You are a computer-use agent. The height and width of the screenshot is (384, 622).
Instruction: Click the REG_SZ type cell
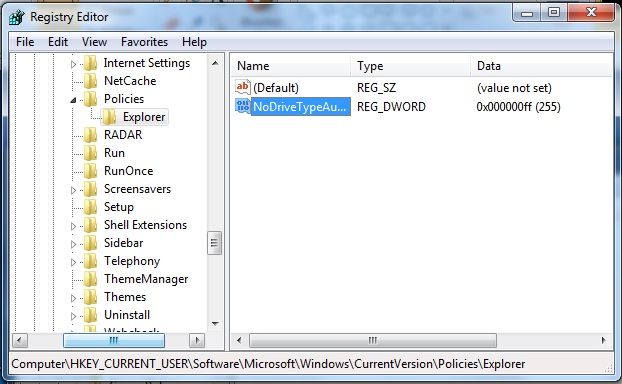(376, 88)
